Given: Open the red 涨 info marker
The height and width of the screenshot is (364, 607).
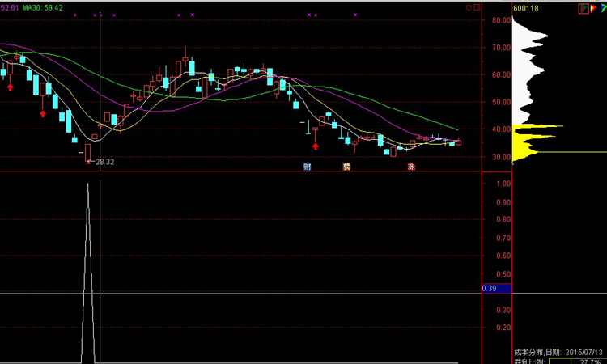Looking at the screenshot, I should coord(411,167).
